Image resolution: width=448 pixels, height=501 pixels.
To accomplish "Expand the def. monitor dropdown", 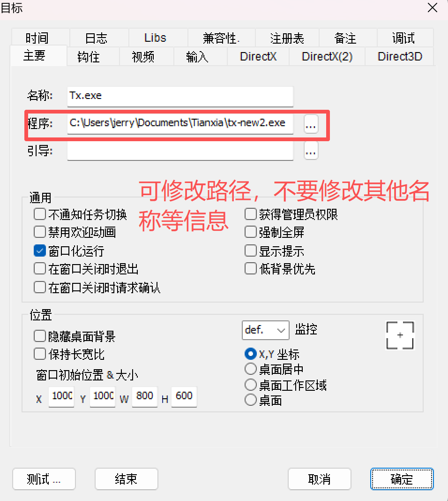I will point(266,330).
